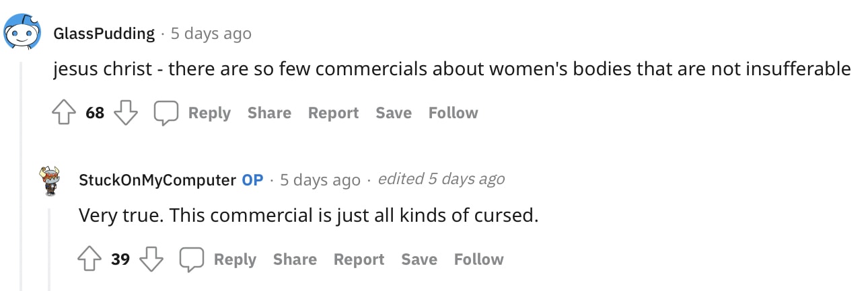
Task: Save StuckOnMyComputer's reply
Action: (419, 259)
